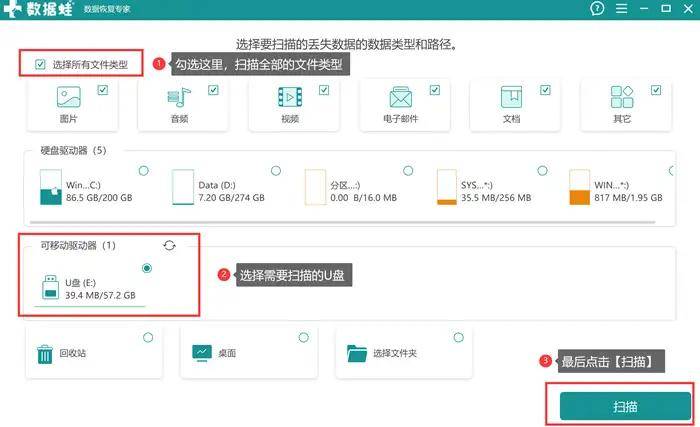
Task: Refresh the removable drives list
Action: tap(170, 245)
